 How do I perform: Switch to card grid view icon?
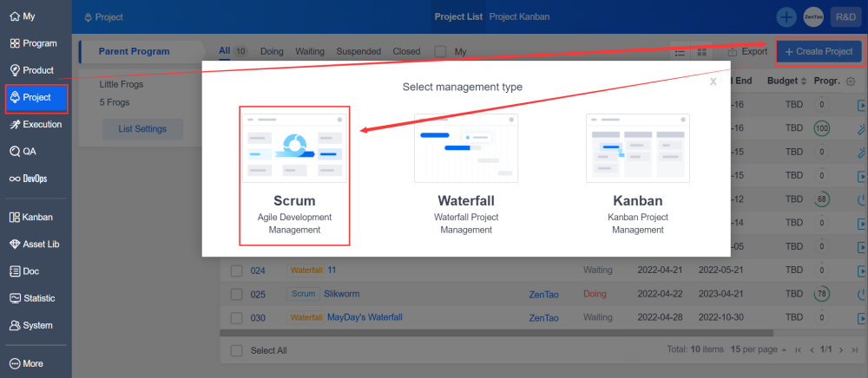click(701, 52)
